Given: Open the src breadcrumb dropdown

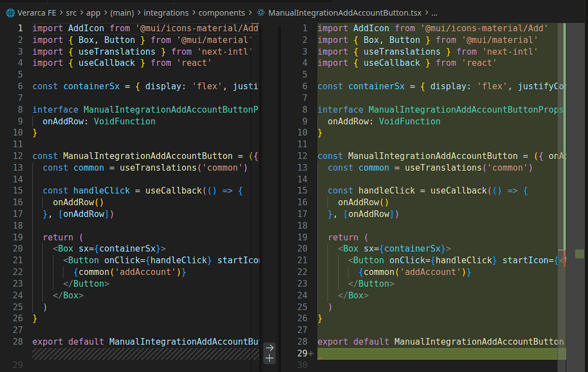Looking at the screenshot, I should coord(71,13).
